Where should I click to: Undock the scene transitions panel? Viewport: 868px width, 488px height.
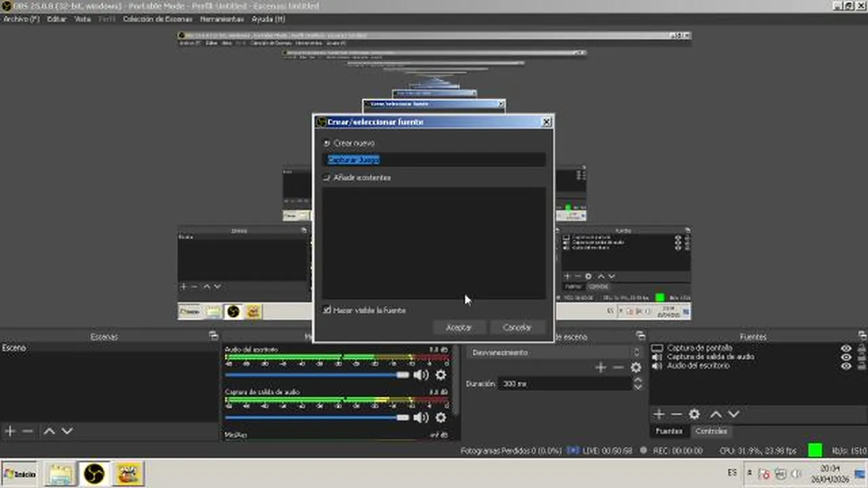(640, 336)
